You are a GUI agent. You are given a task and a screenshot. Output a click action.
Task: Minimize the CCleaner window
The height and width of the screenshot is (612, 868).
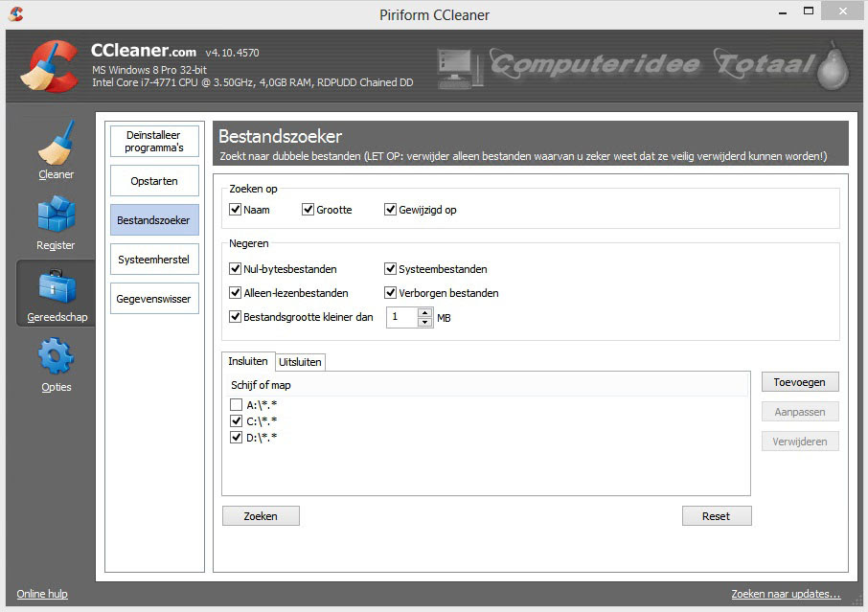pos(782,11)
